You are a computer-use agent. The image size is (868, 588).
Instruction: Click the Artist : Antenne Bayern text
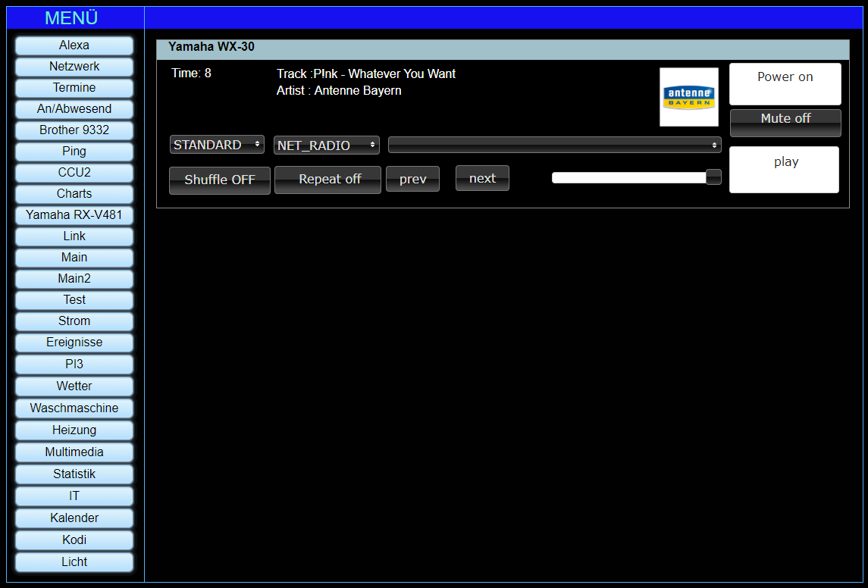pos(339,91)
